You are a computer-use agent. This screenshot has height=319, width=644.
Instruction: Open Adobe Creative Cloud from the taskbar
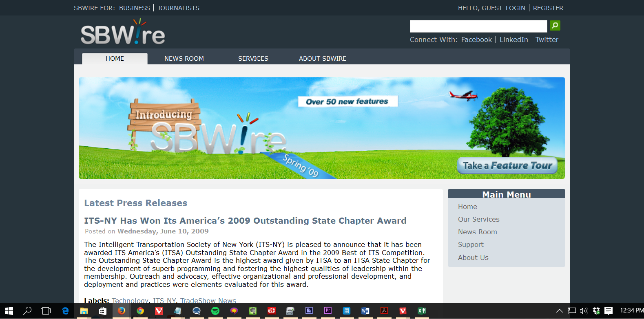tap(272, 311)
